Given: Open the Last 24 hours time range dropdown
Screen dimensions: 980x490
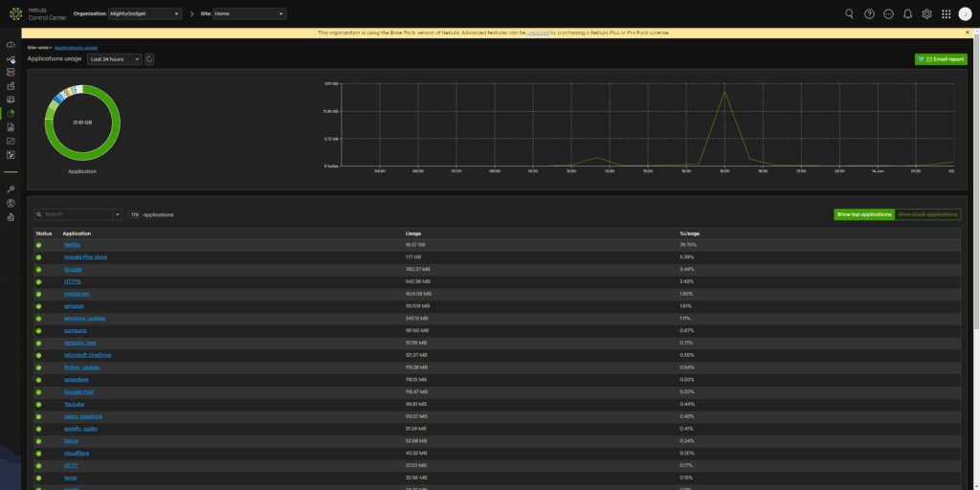Looking at the screenshot, I should [114, 59].
